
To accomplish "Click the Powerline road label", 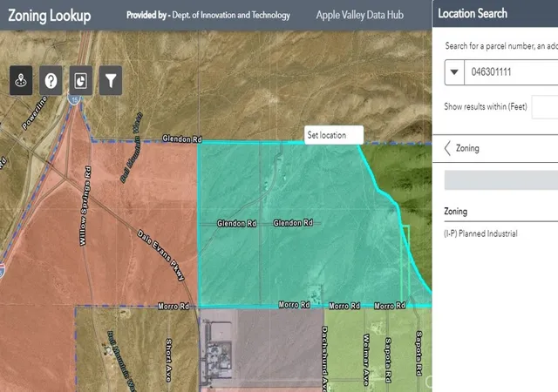I will [35, 112].
